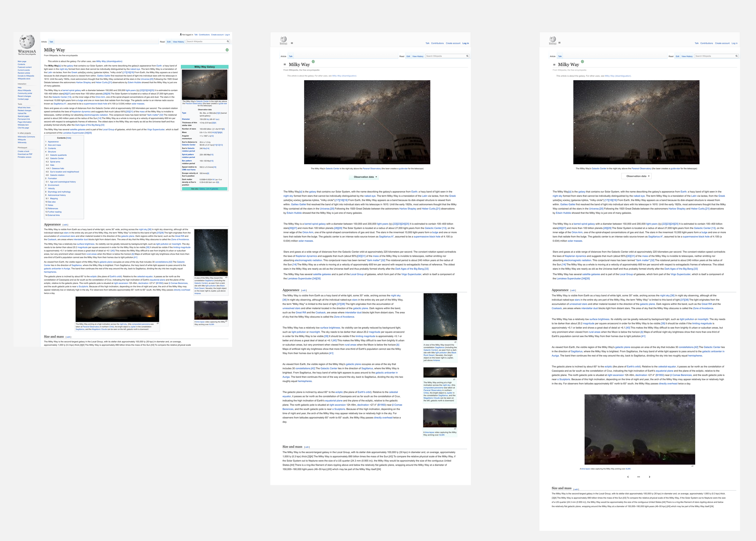The height and width of the screenshot is (541, 756).
Task: Open the Galactic Center entry in the leftmost contents
Action: pos(57,158)
